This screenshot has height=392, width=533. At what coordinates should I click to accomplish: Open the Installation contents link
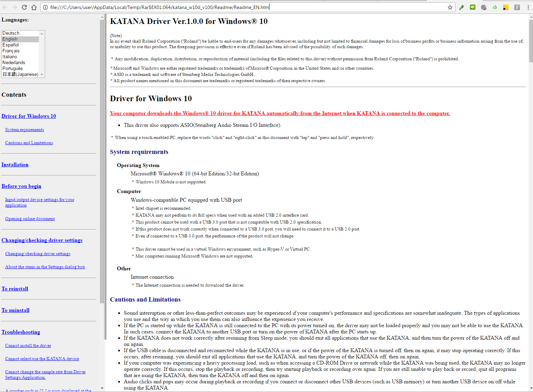click(x=15, y=165)
